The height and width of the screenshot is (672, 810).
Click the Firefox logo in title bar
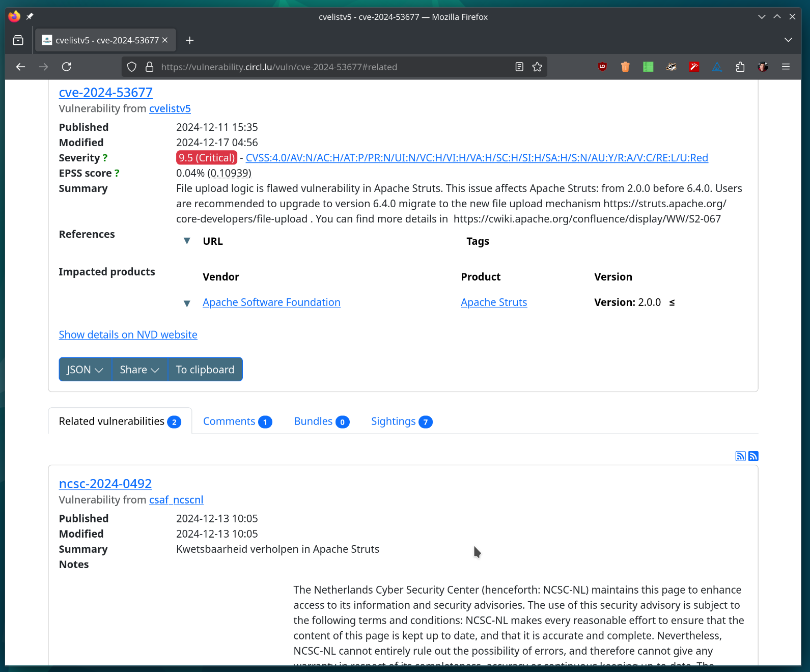(14, 16)
